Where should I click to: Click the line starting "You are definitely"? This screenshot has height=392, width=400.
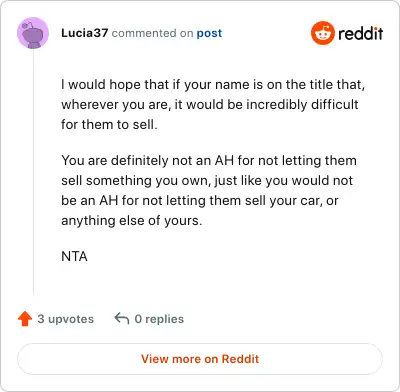(x=209, y=161)
